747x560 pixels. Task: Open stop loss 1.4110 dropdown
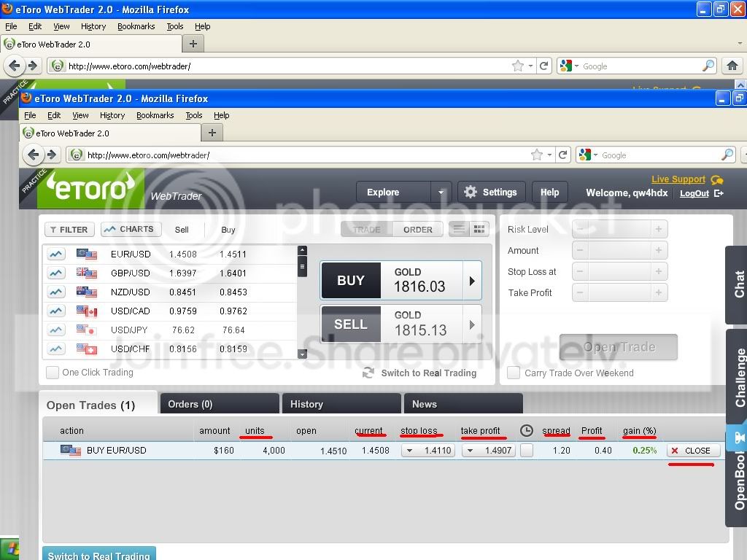[x=410, y=451]
